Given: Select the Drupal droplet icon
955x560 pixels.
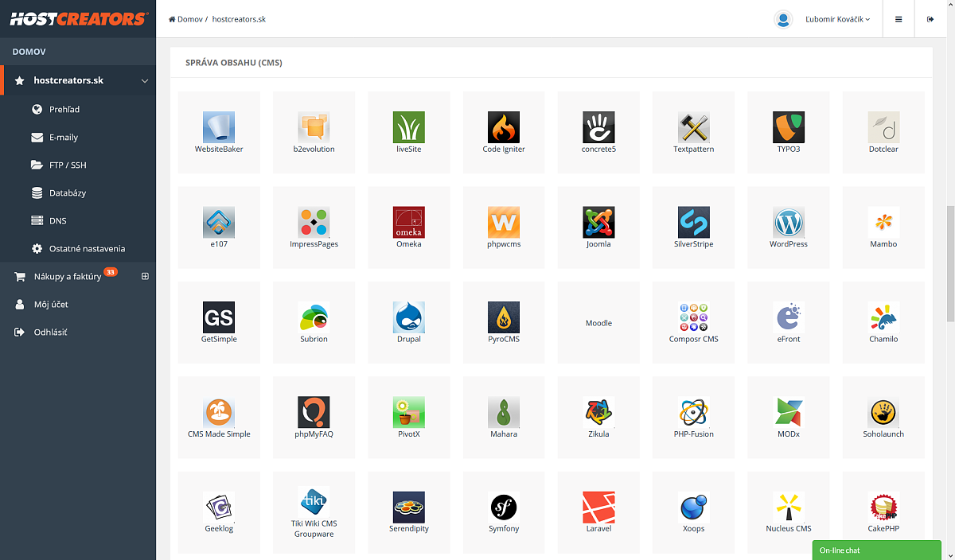Looking at the screenshot, I should pyautogui.click(x=409, y=317).
